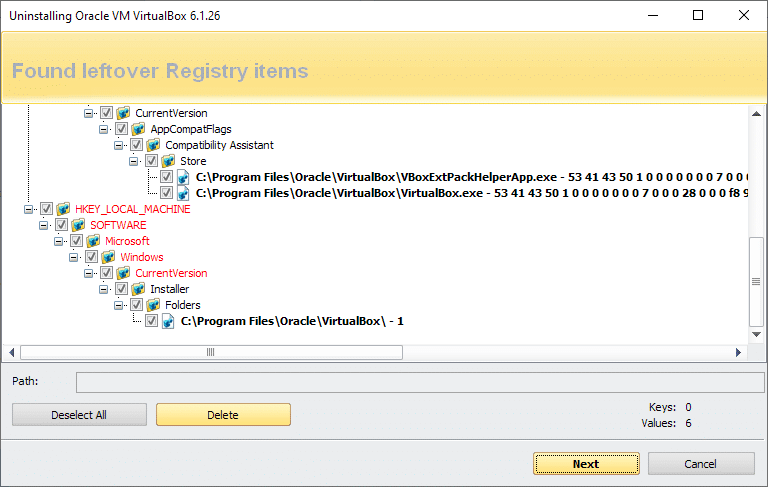This screenshot has height=487, width=768.
Task: Select the Folders row text
Action: click(183, 305)
